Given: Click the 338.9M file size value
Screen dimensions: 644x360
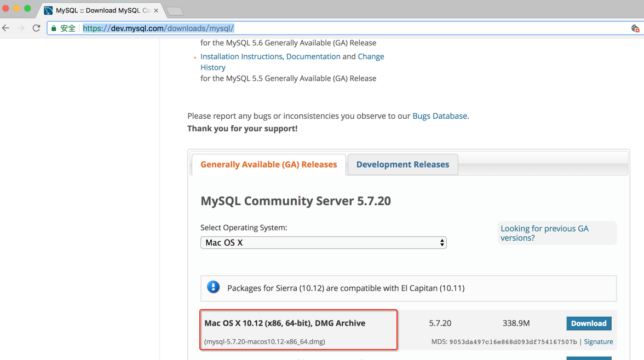Looking at the screenshot, I should click(x=516, y=323).
